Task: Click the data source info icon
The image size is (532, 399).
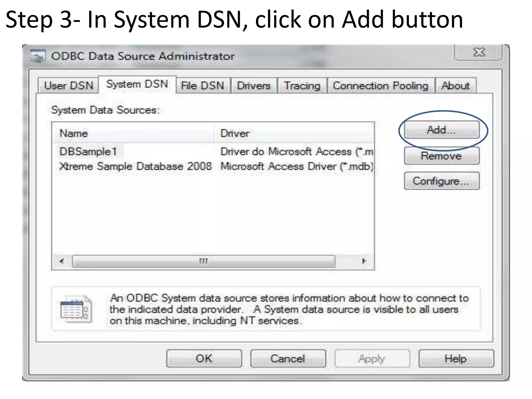Action: click(76, 309)
